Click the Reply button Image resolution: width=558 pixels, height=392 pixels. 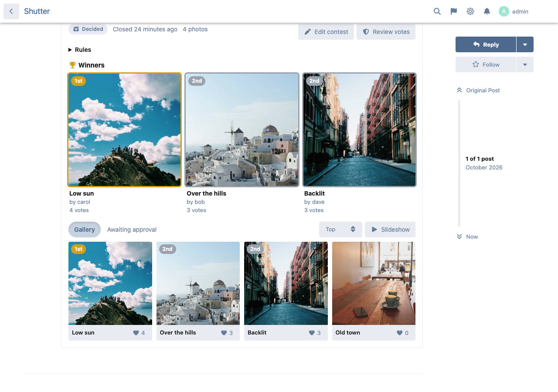coord(486,44)
